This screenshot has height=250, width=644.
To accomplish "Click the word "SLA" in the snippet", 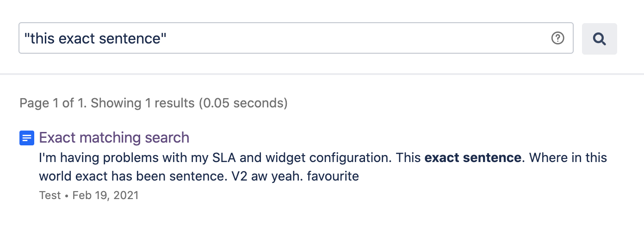I will point(224,158).
